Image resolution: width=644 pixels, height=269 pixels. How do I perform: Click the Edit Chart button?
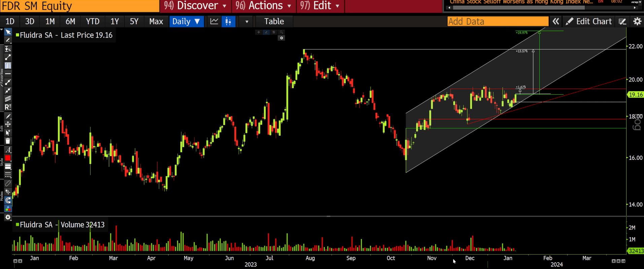click(x=588, y=22)
